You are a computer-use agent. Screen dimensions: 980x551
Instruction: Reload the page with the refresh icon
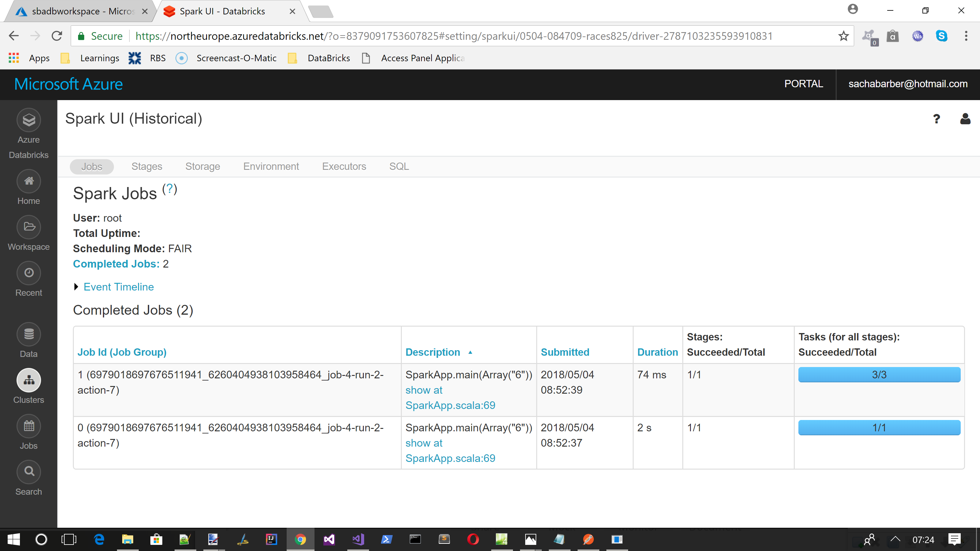tap(57, 36)
